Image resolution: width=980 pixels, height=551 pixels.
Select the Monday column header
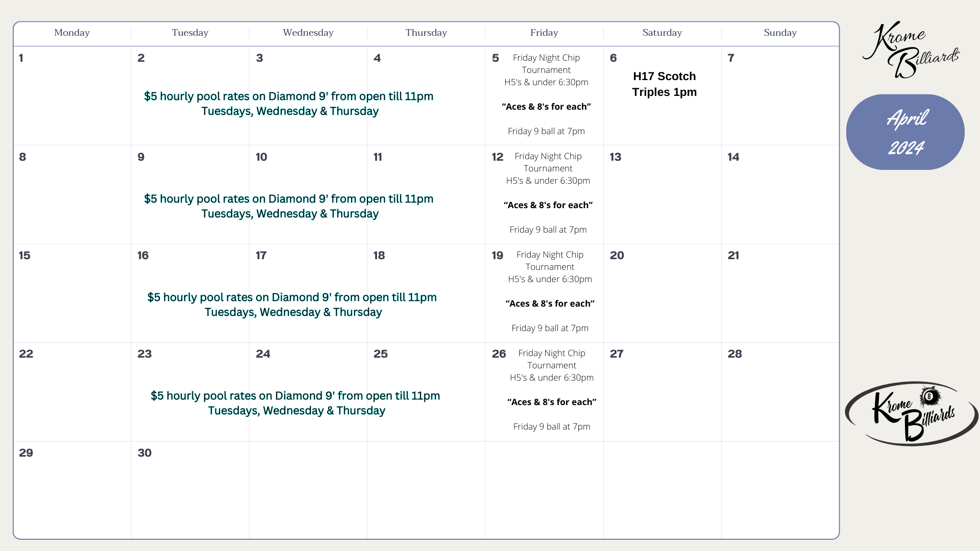[x=71, y=33]
